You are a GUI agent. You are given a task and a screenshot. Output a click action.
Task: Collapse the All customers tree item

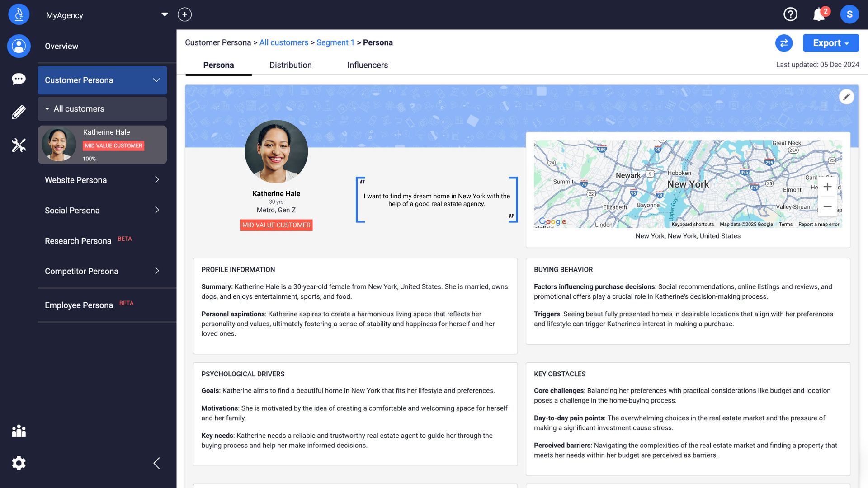(47, 109)
